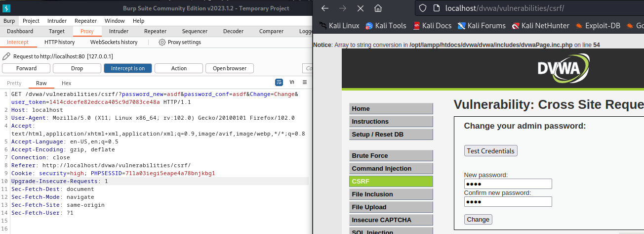Switch to the Target tab

pos(57,31)
